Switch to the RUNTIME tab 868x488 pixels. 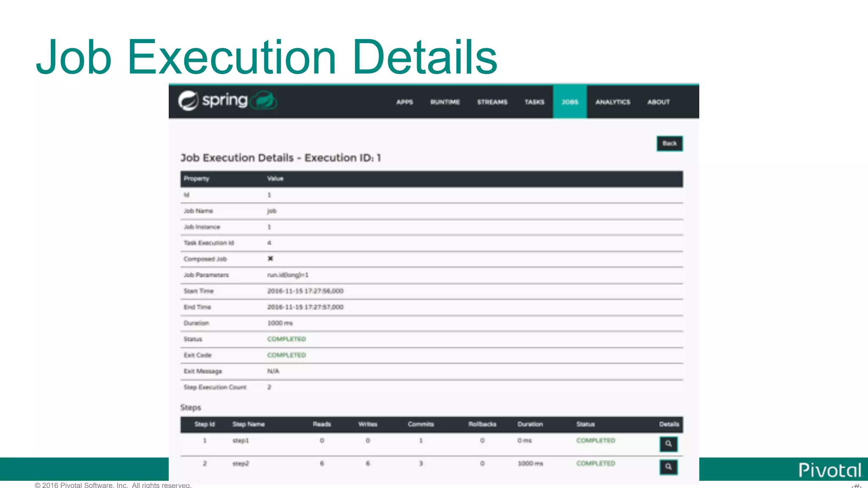point(445,102)
